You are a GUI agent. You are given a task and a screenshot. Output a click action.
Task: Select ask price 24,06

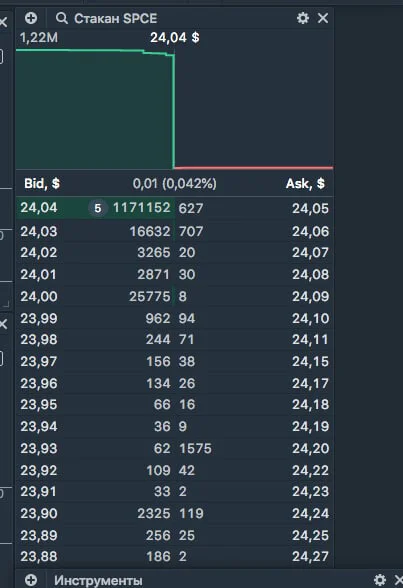coord(310,231)
